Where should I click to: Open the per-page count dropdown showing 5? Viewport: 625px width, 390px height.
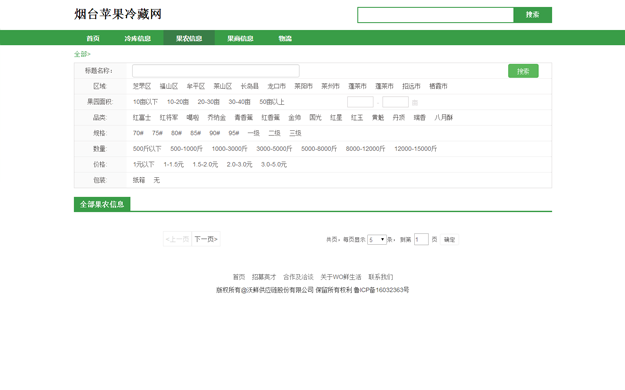(x=377, y=239)
